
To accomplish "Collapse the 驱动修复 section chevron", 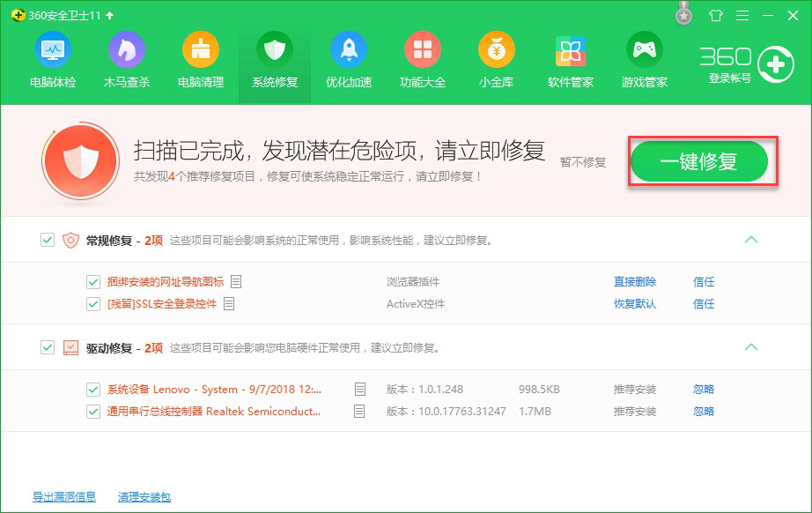I will tap(751, 346).
